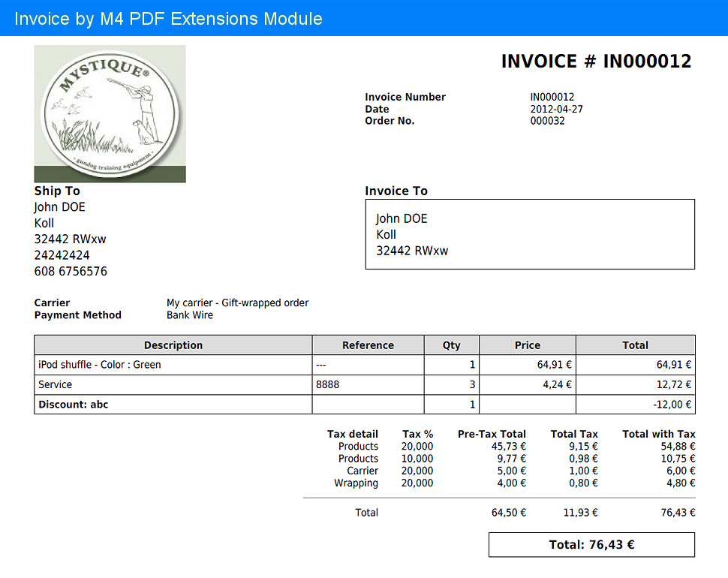Click the 'Total with Tax' header
The width and height of the screenshot is (728, 578).
point(659,434)
